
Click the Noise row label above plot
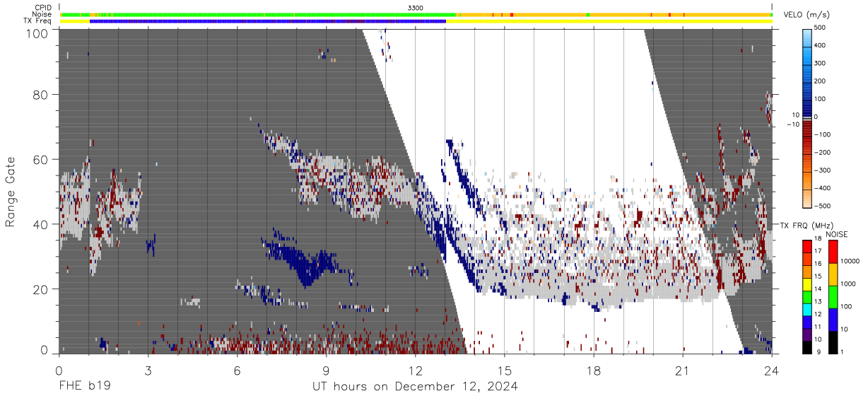pyautogui.click(x=42, y=14)
